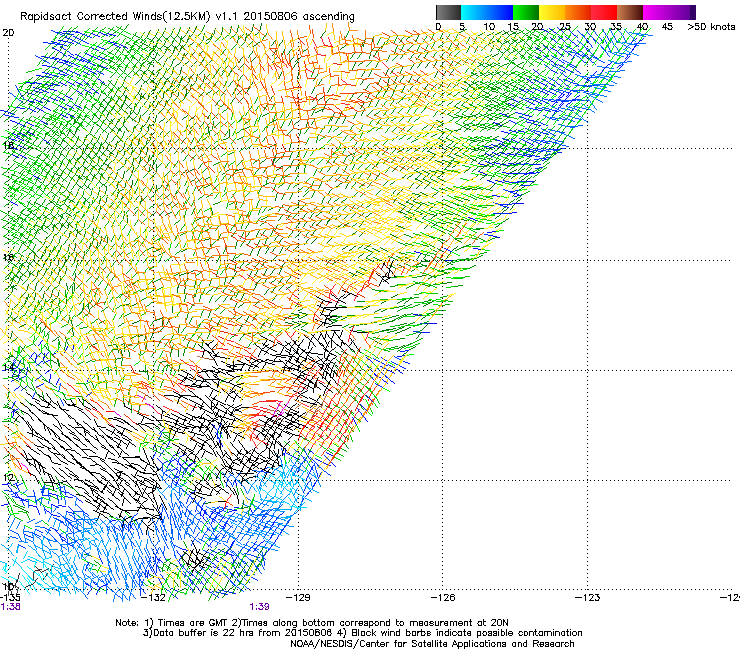Click the note 'Times are GMT'

193,623
